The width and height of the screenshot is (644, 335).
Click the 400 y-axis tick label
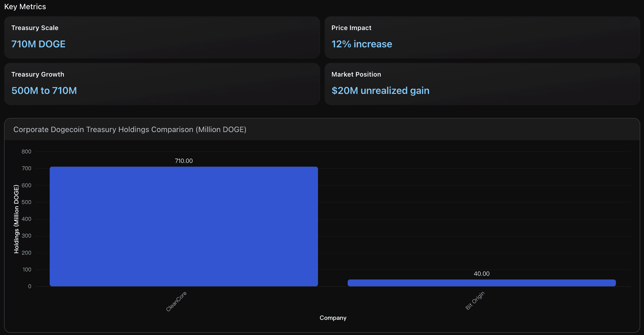coord(26,219)
